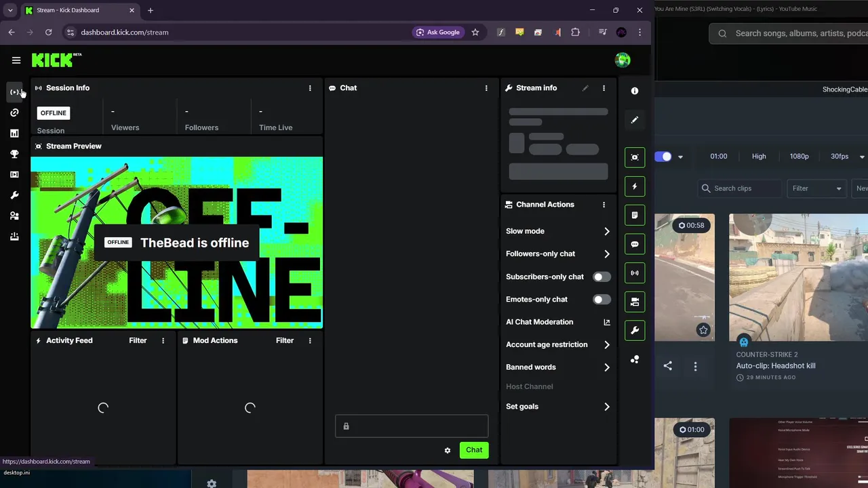Click the Ask Google button in address bar
The height and width of the screenshot is (488, 868).
tap(438, 32)
